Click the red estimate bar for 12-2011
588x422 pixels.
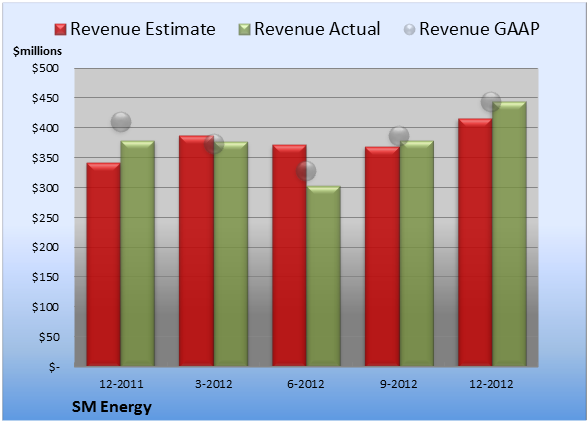104,264
